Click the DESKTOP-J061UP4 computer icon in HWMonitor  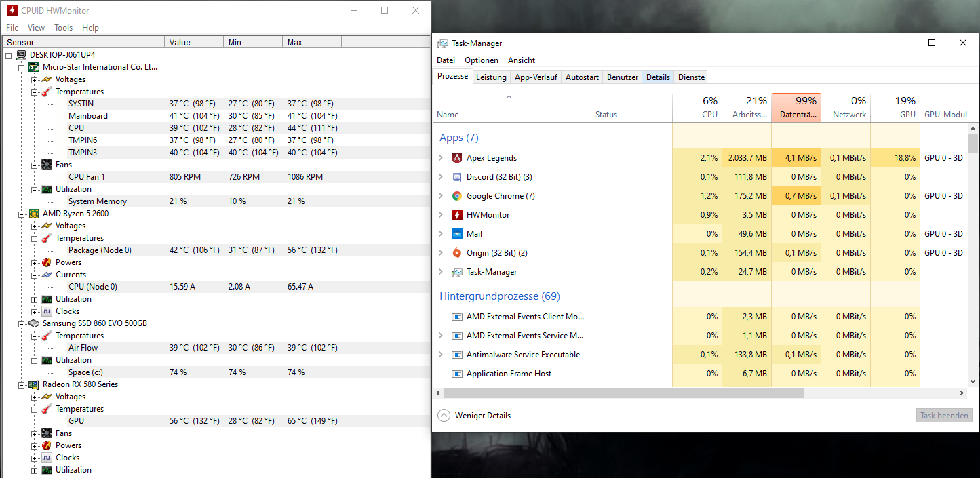21,55
